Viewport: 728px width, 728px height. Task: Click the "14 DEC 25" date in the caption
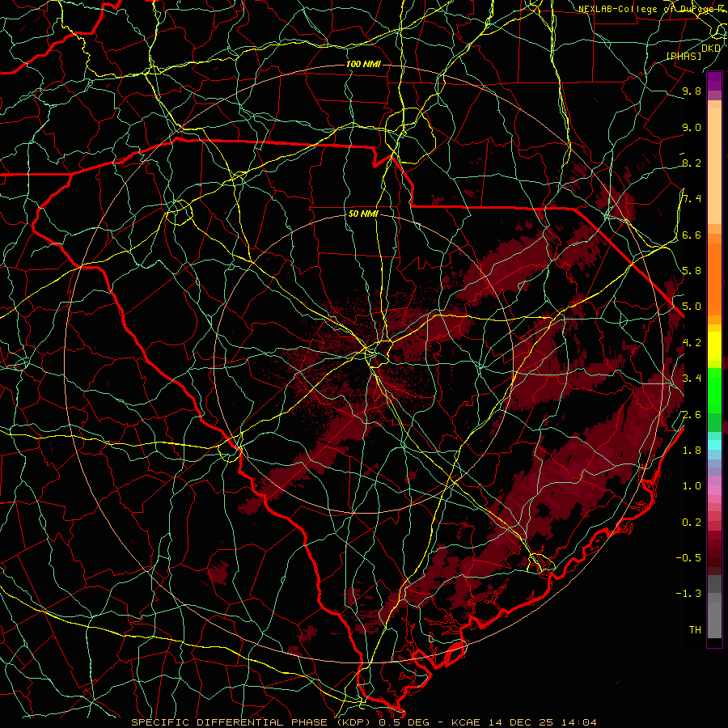[519, 722]
